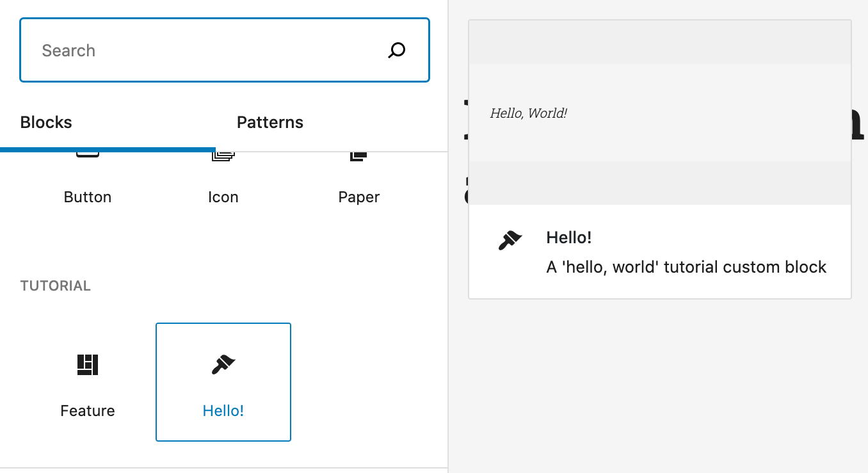Click the Feature block label
This screenshot has width=868, height=473.
pyautogui.click(x=88, y=410)
